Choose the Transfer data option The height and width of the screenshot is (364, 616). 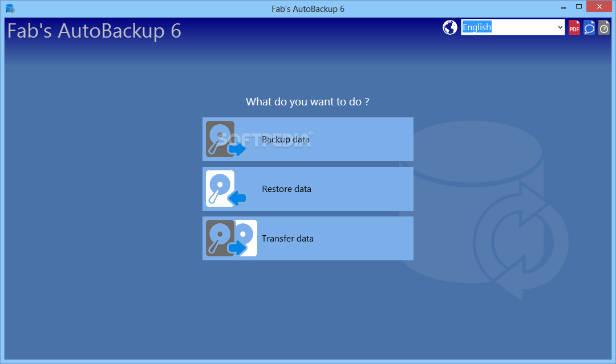coord(307,238)
